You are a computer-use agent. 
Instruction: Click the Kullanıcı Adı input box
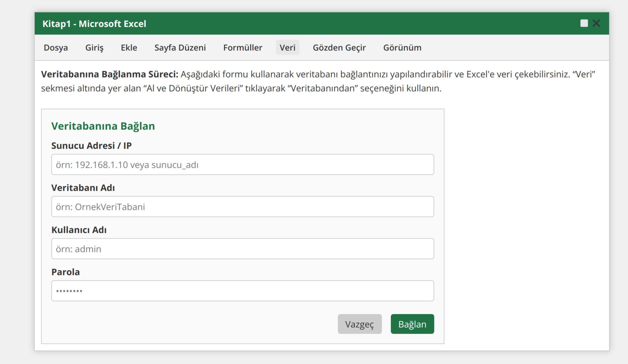[x=243, y=249]
